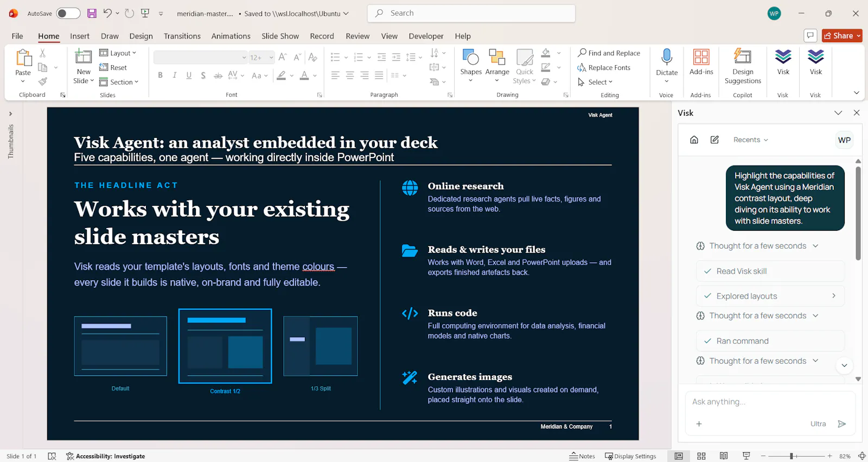This screenshot has height=462, width=868.
Task: Toggle AutoSave switch
Action: pyautogui.click(x=68, y=14)
